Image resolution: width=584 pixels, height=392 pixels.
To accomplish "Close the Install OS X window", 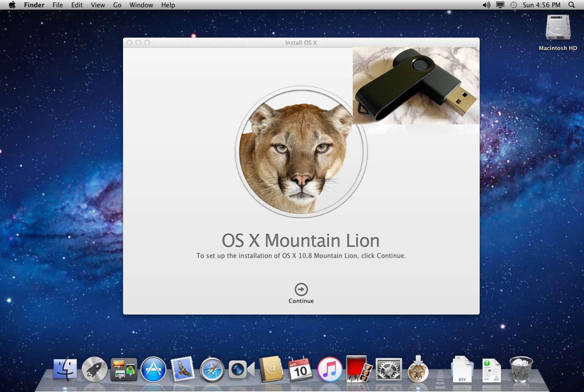I will pos(129,42).
